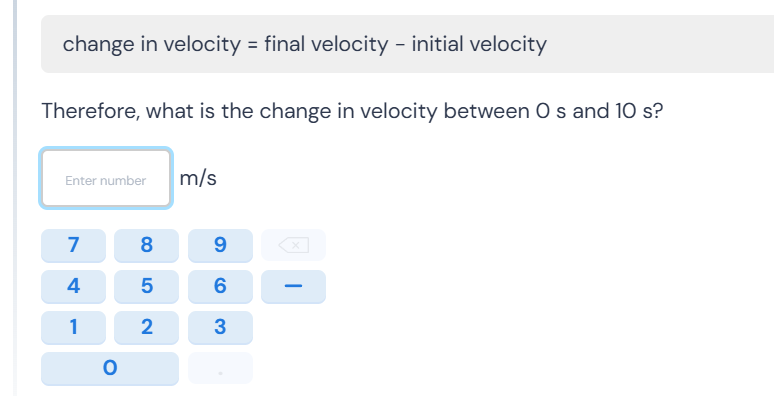Viewport: 774px width, 396px height.
Task: Click the backspace delete key icon
Action: coord(293,245)
